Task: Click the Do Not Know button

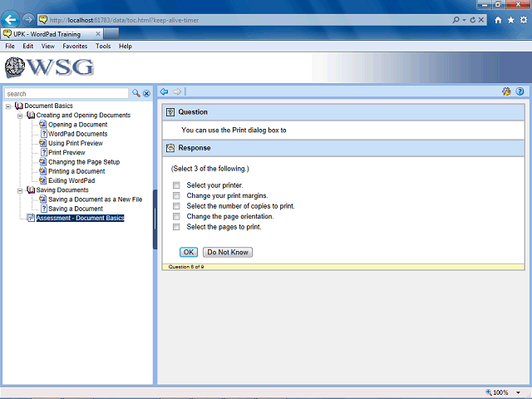Action: [x=228, y=252]
